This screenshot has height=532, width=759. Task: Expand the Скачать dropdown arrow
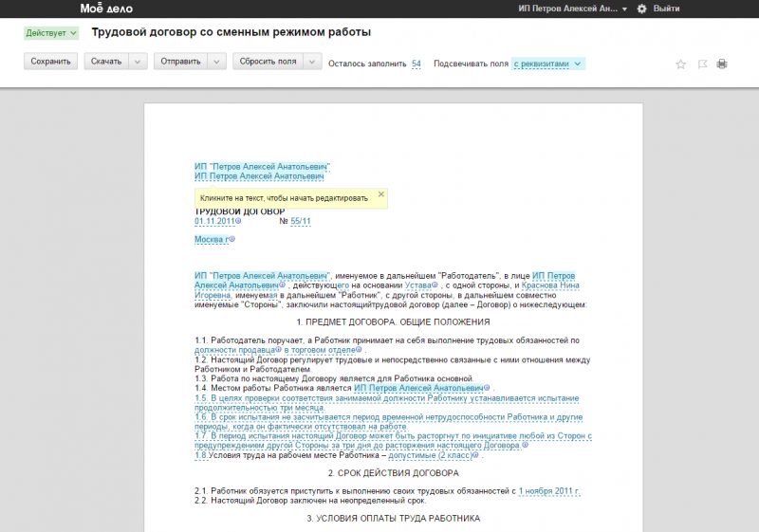click(138, 62)
